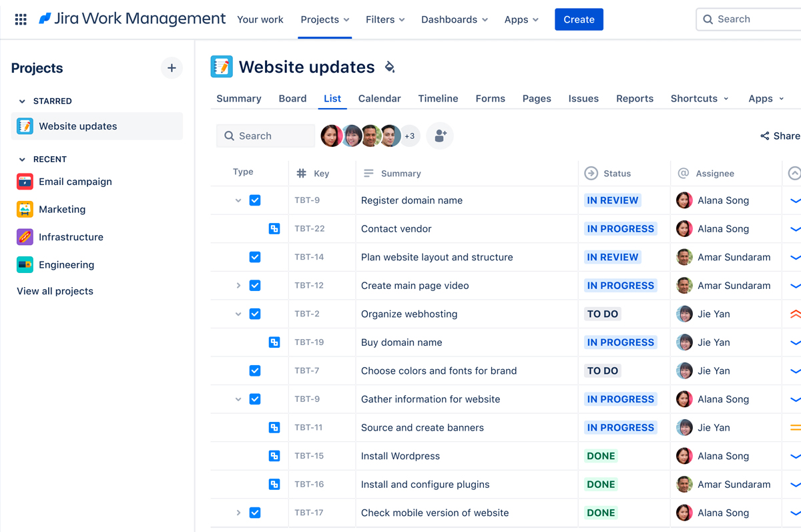801x532 pixels.
Task: Open the Filters dropdown menu
Action: (x=385, y=19)
